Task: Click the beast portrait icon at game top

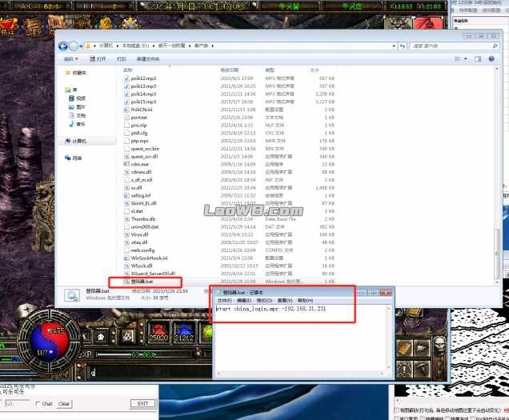Action: 399,23
